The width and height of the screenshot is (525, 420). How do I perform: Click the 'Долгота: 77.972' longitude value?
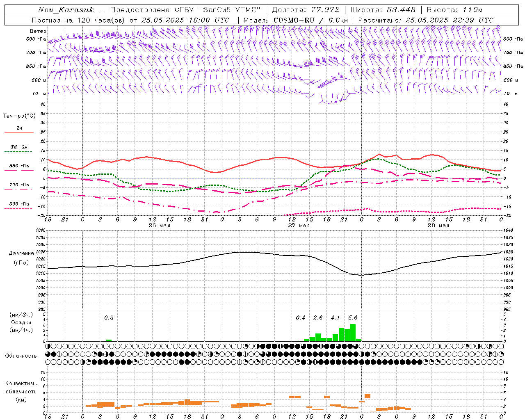pos(306,10)
